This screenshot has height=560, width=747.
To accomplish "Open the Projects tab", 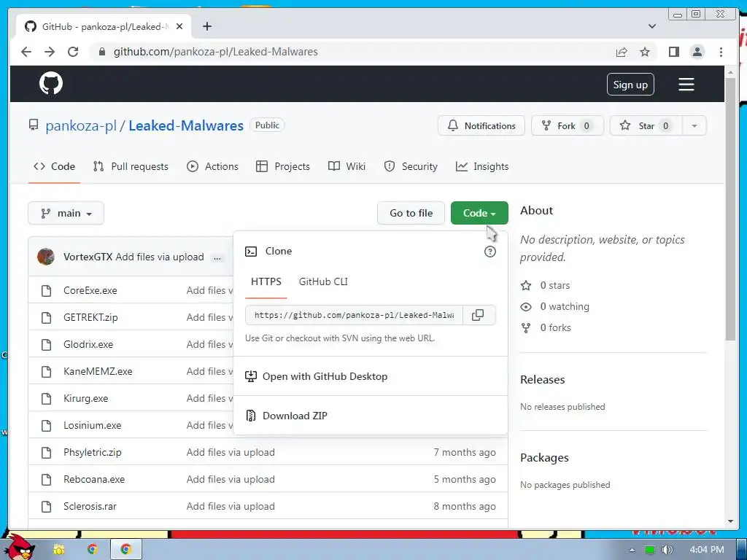I will (283, 166).
